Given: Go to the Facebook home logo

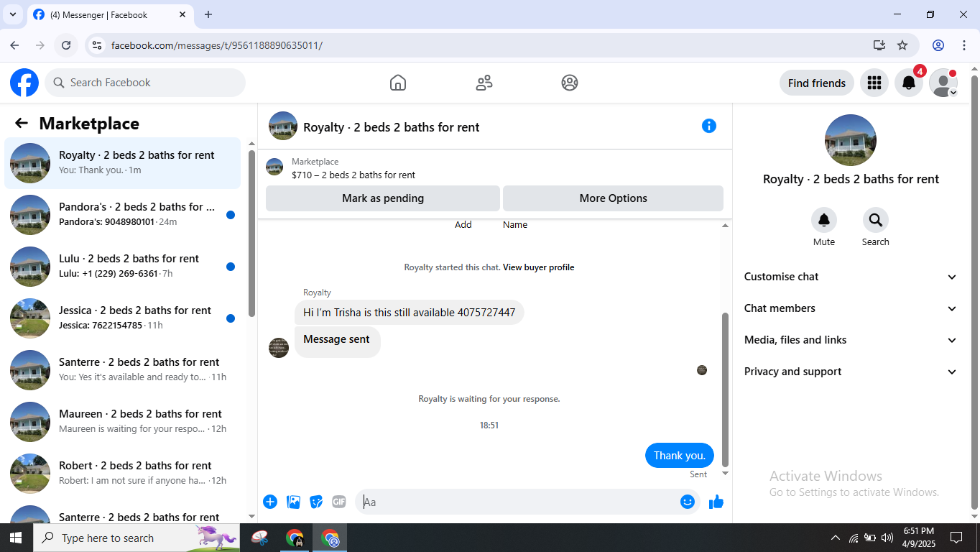Looking at the screenshot, I should 24,83.
